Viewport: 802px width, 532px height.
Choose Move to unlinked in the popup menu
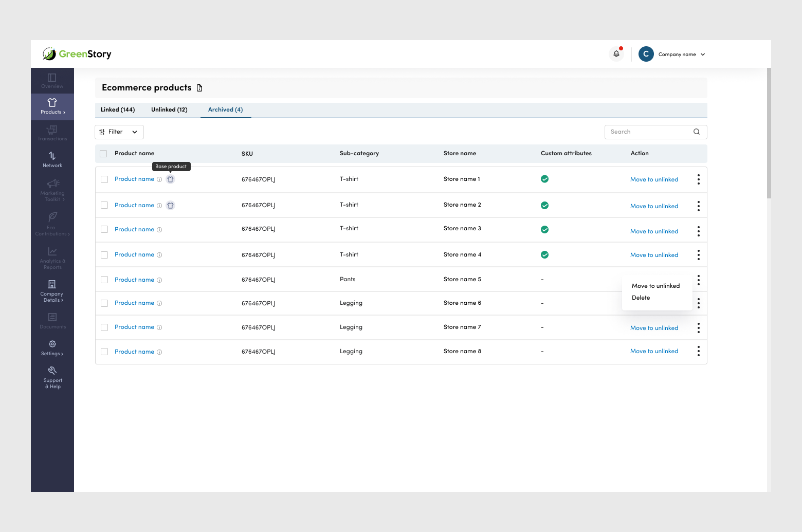pos(655,286)
